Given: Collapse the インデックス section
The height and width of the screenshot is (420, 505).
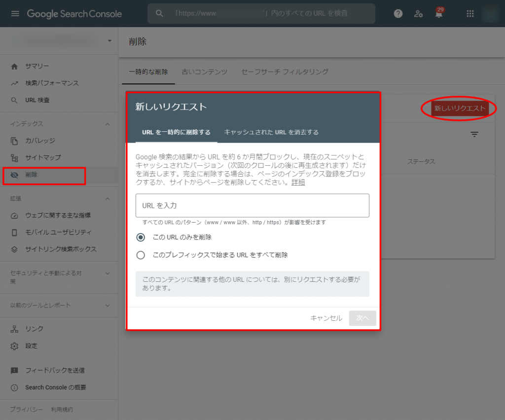Looking at the screenshot, I should pyautogui.click(x=108, y=124).
